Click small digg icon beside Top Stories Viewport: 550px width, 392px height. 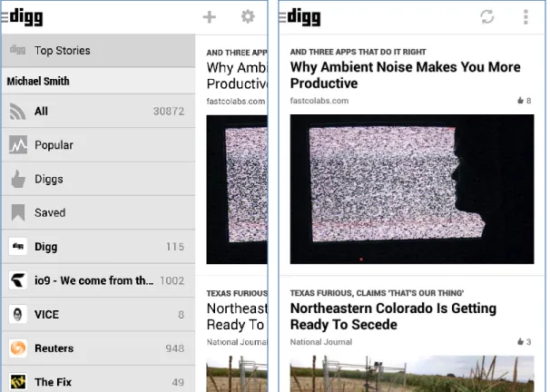click(x=17, y=50)
